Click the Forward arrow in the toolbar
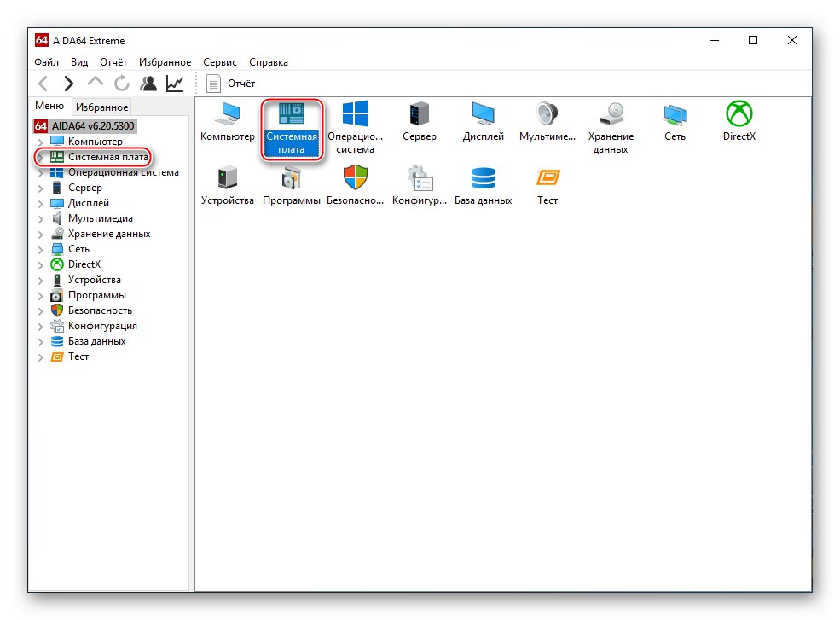840x620 pixels. [68, 84]
